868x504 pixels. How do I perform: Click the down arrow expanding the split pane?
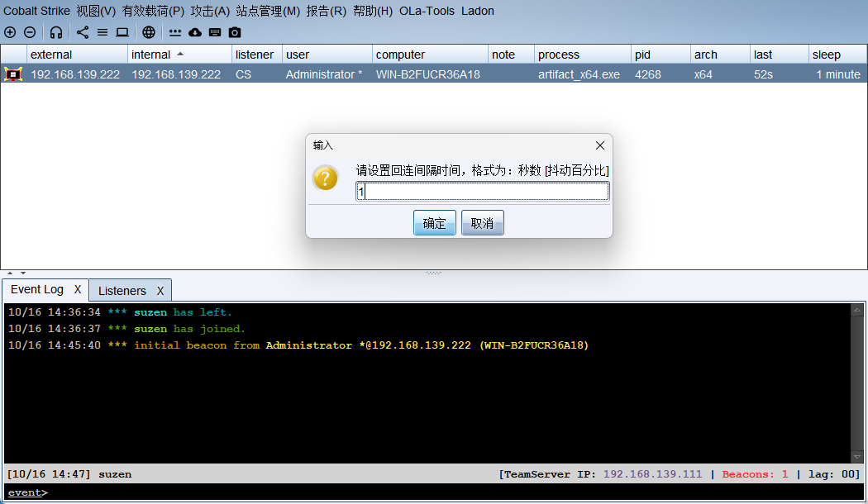click(22, 273)
